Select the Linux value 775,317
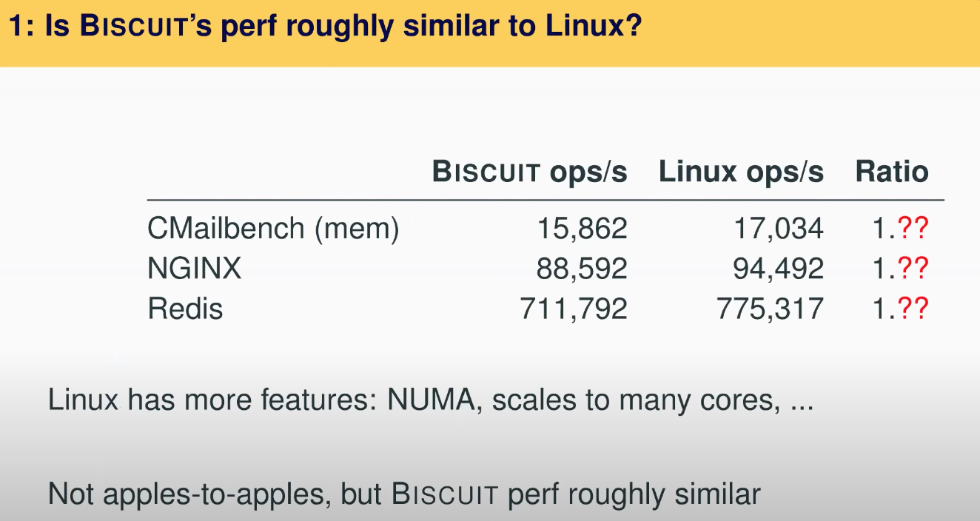The width and height of the screenshot is (980, 521). (769, 308)
